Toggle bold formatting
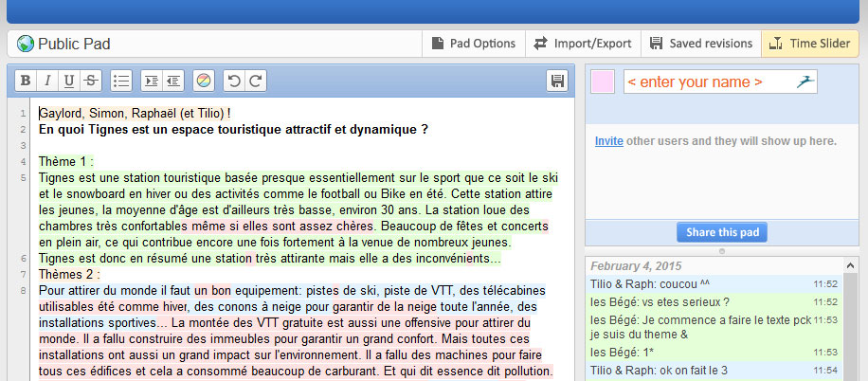Image resolution: width=868 pixels, height=381 pixels. point(27,82)
